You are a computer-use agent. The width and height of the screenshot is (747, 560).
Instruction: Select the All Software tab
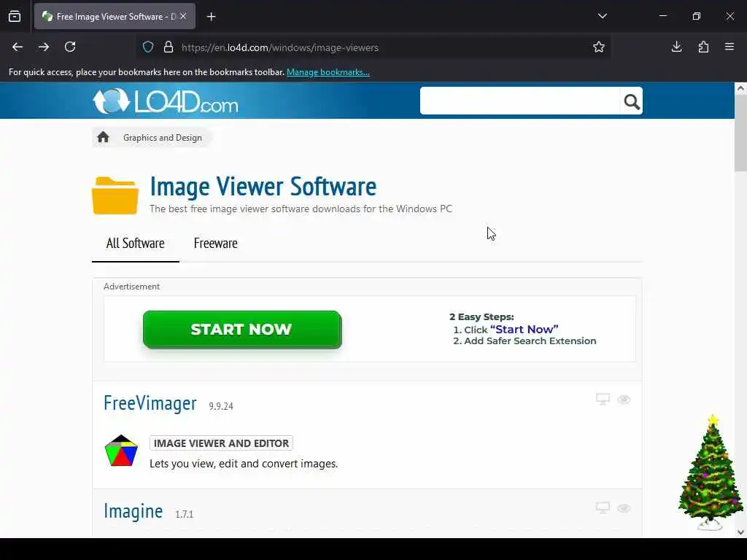click(x=135, y=244)
